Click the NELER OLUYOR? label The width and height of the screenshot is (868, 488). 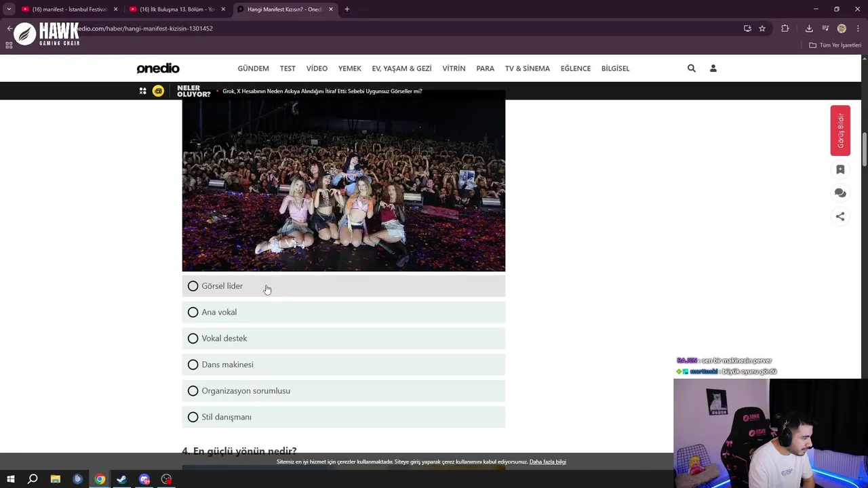(x=193, y=91)
